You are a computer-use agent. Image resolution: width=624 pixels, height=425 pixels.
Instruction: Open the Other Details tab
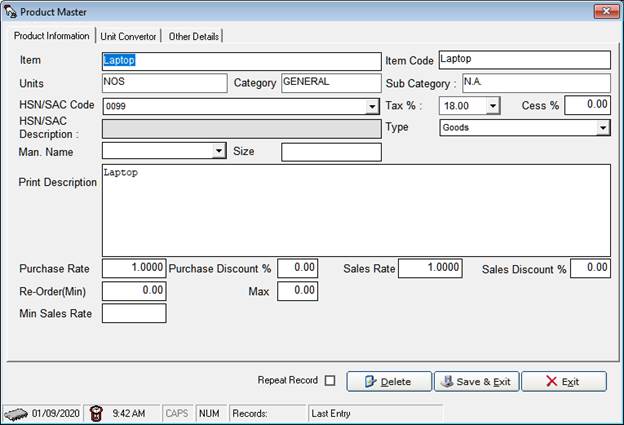(193, 36)
